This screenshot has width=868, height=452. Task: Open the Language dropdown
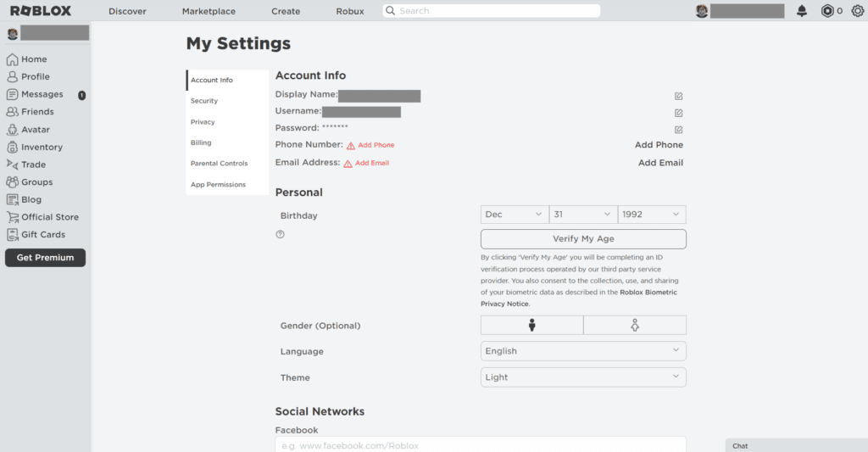click(x=583, y=351)
